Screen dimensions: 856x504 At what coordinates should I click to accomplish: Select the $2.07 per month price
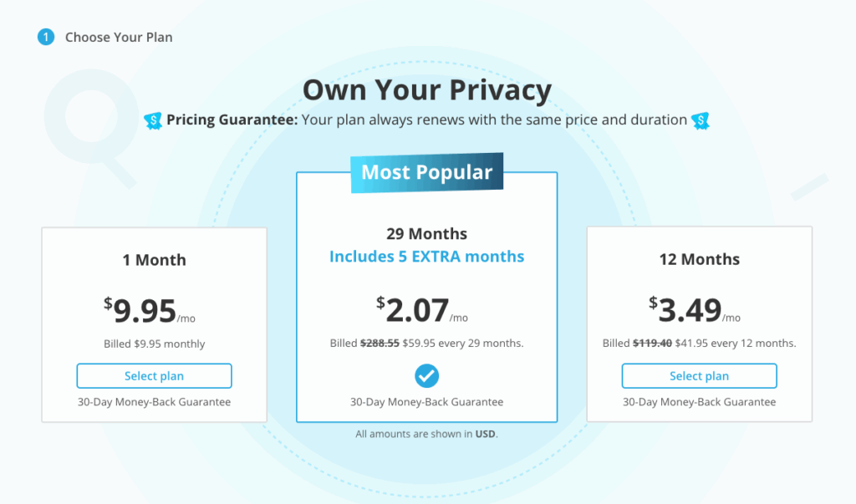click(416, 310)
